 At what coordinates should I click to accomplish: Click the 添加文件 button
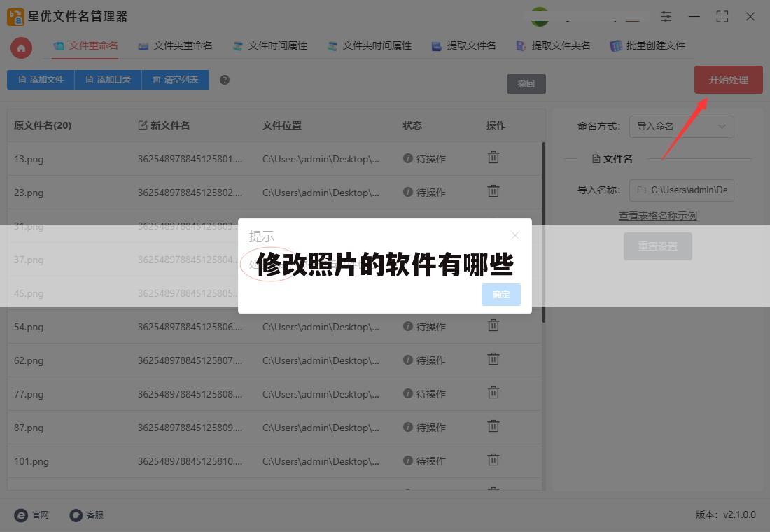point(41,80)
